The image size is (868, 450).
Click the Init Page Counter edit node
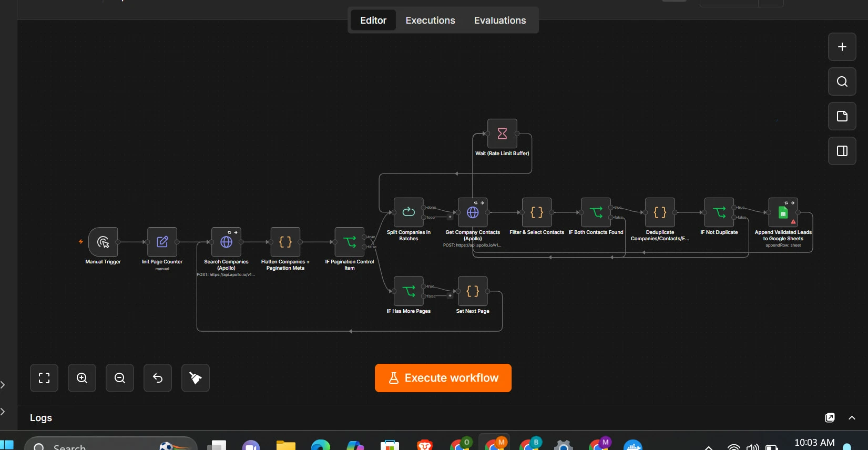click(x=162, y=242)
